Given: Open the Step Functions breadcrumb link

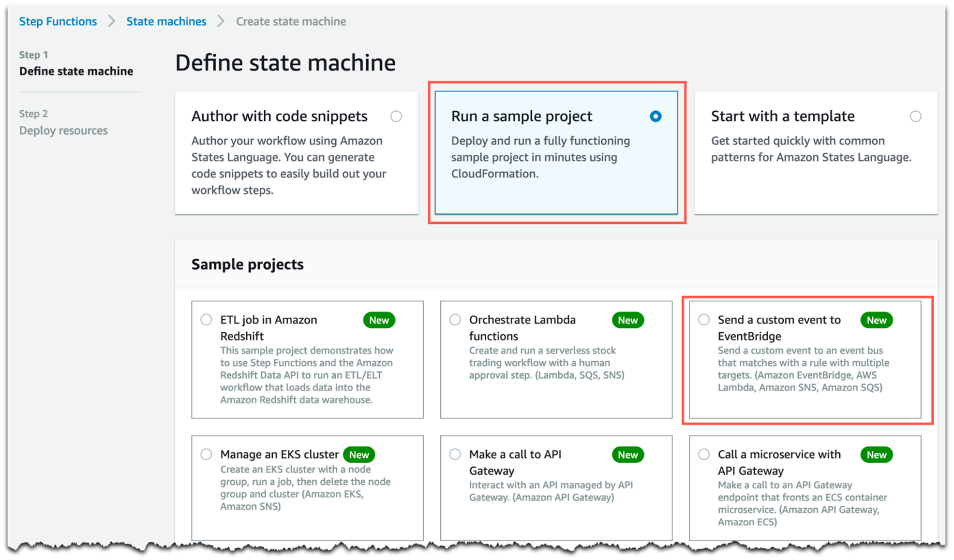Looking at the screenshot, I should click(x=58, y=21).
